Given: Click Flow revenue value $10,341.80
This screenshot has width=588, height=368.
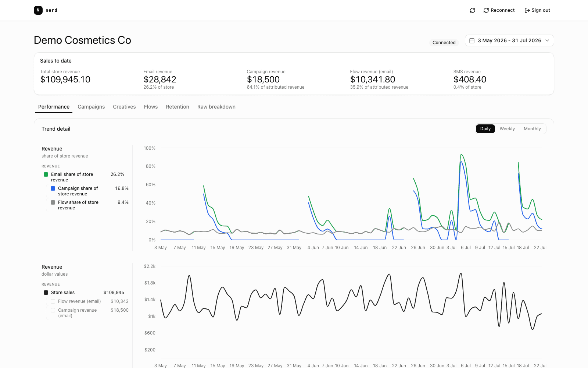Looking at the screenshot, I should tap(373, 79).
